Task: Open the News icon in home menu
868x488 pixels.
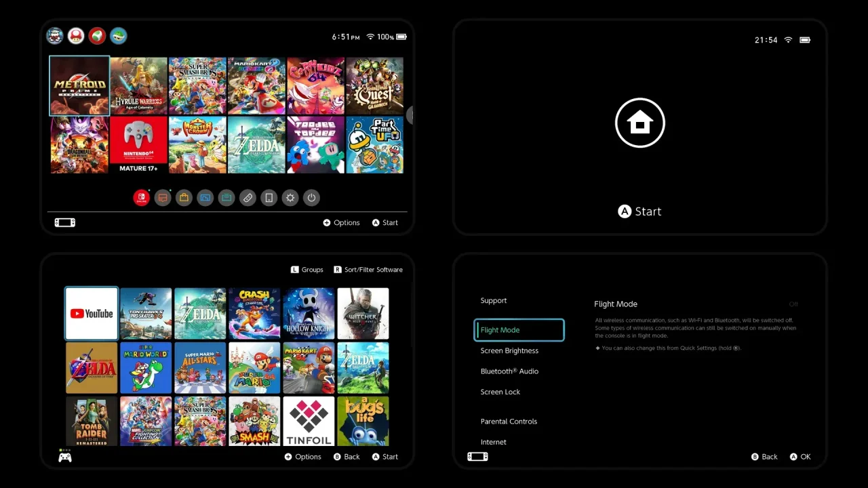Action: [x=162, y=198]
